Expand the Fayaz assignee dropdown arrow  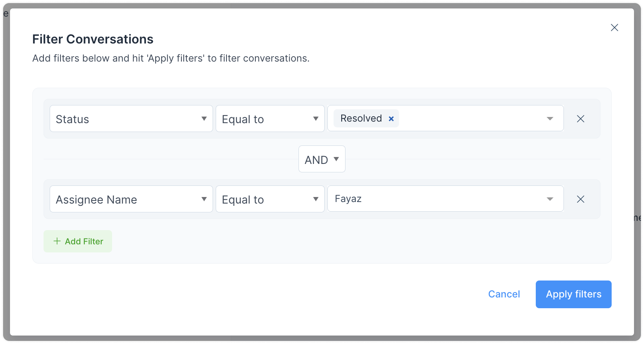pos(550,199)
